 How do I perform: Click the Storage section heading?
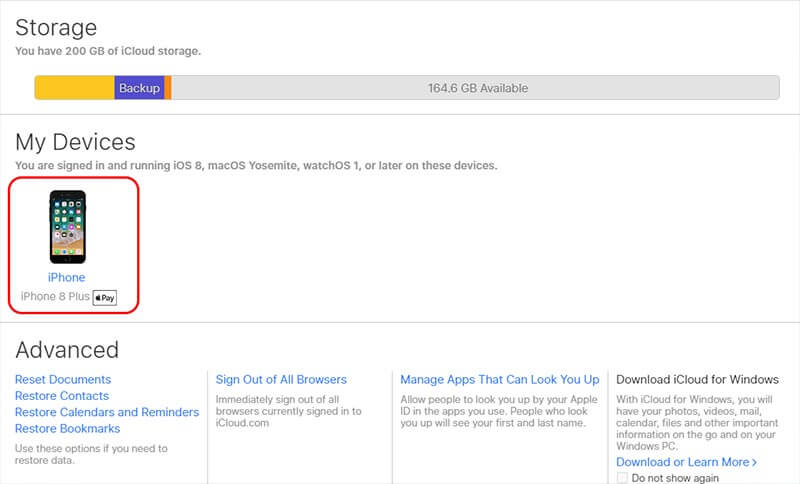(56, 28)
